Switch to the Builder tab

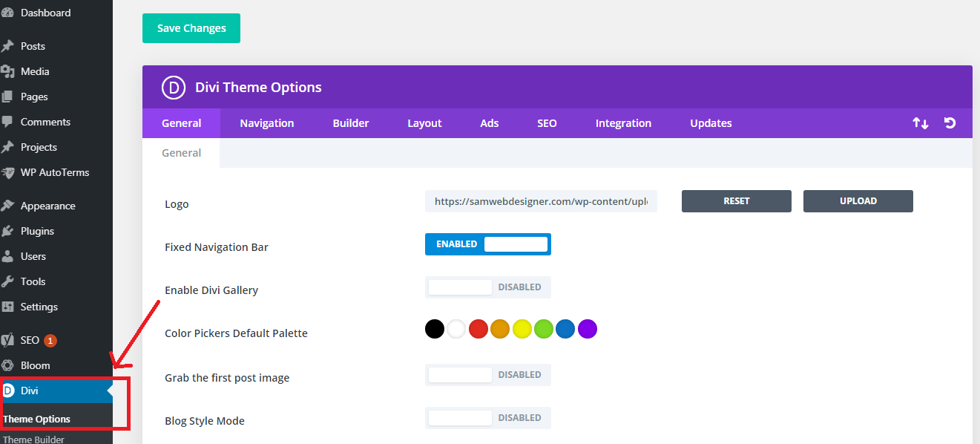coord(351,123)
